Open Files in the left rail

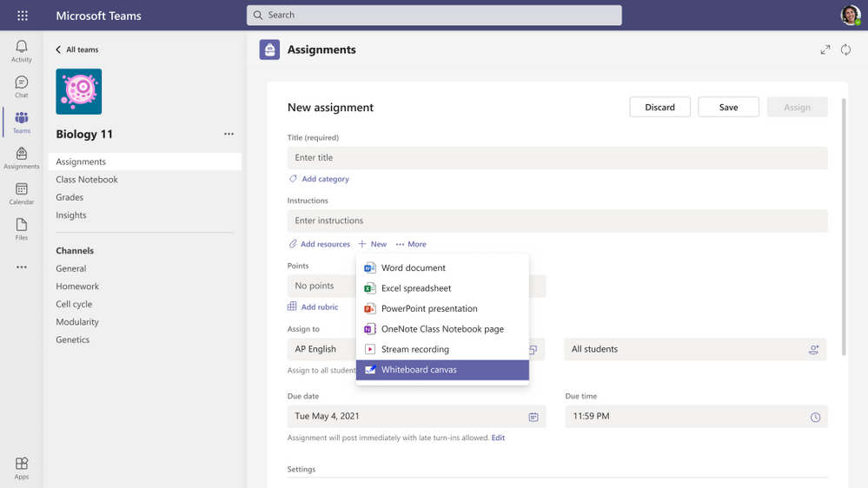22,229
